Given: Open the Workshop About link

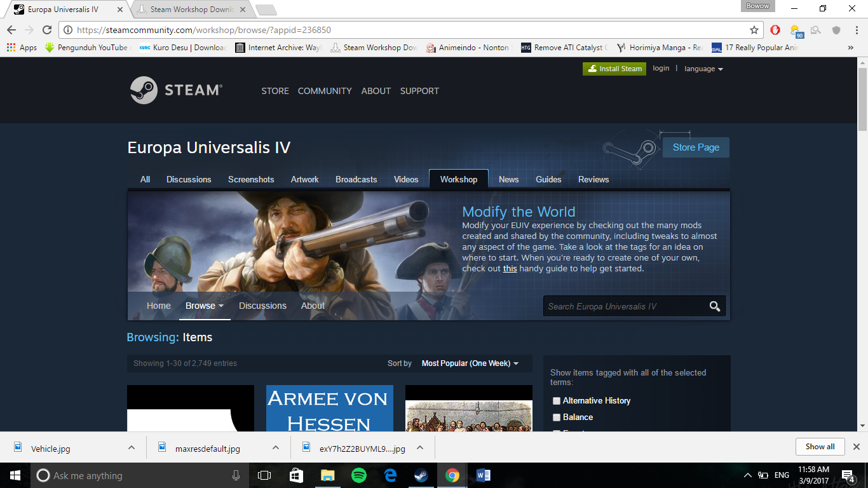Looking at the screenshot, I should 313,306.
